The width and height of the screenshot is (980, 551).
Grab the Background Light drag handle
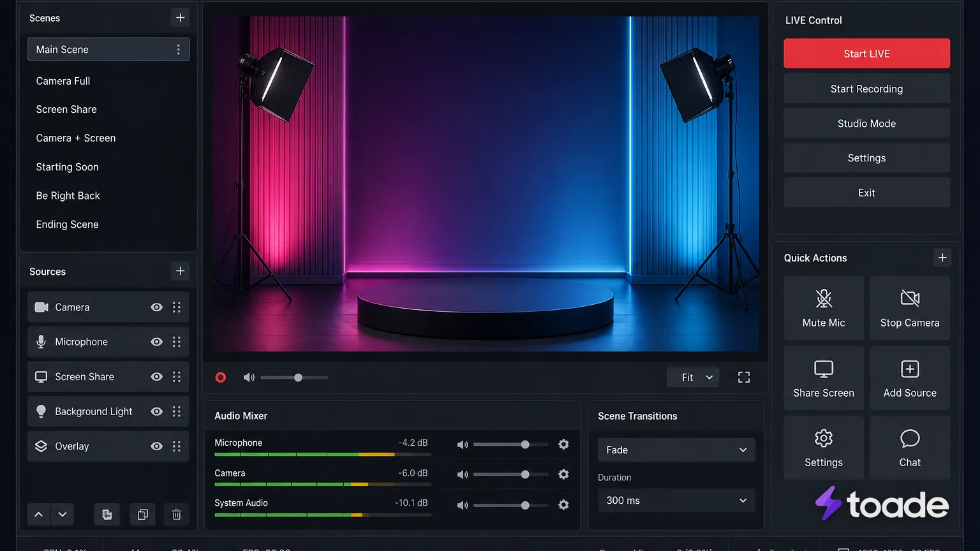(177, 411)
